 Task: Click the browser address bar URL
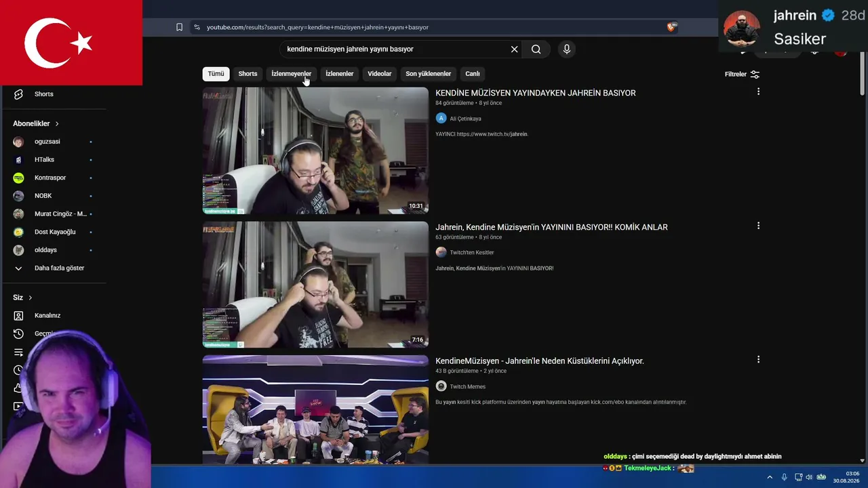[317, 27]
